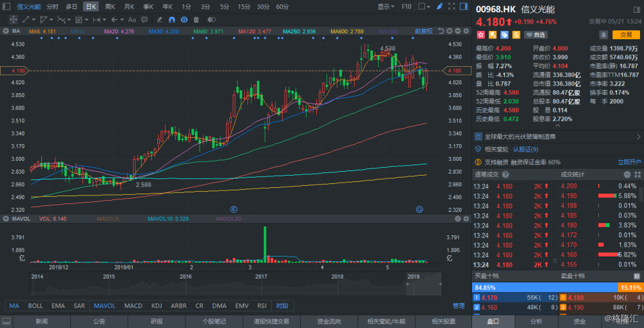The image size is (644, 328).
Task: Click the 2019 timeline navigator window
Action: 424,284
